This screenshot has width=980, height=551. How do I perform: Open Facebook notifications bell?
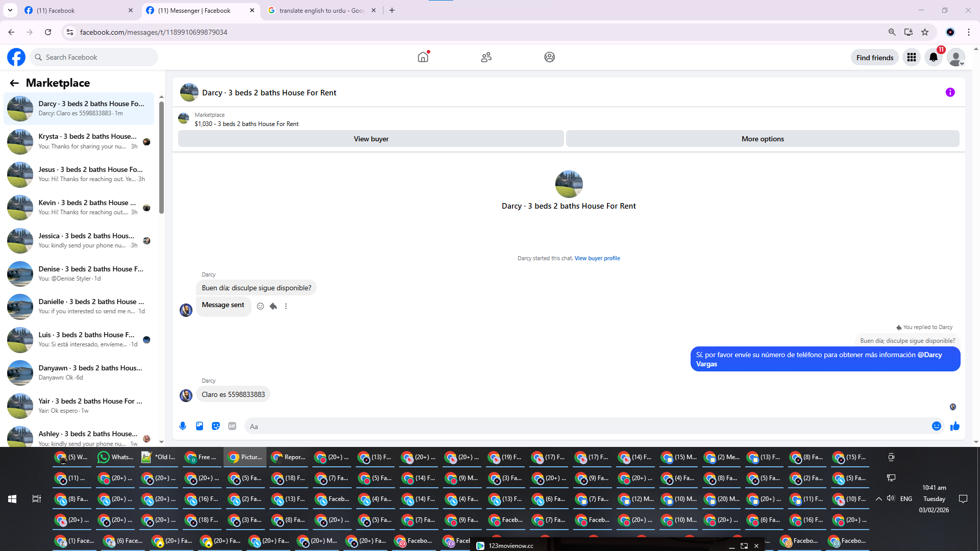coord(934,57)
